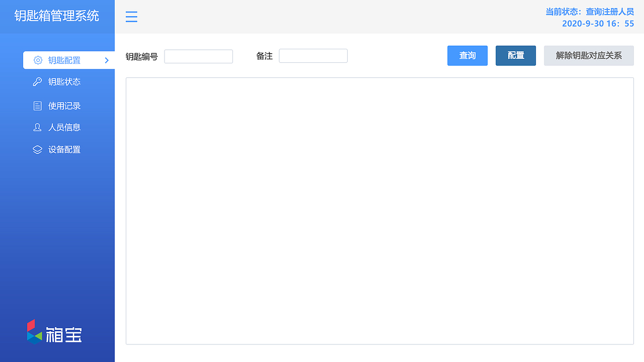Screen dimensions: 644x362
Task: Select the 设备配置 layers icon
Action: 37,149
